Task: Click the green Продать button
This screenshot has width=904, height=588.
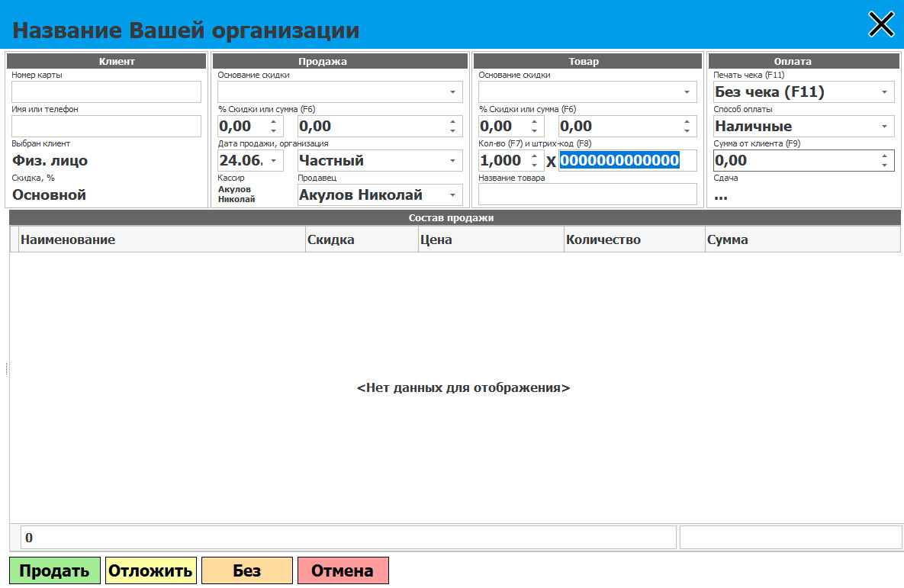Action: [x=54, y=570]
